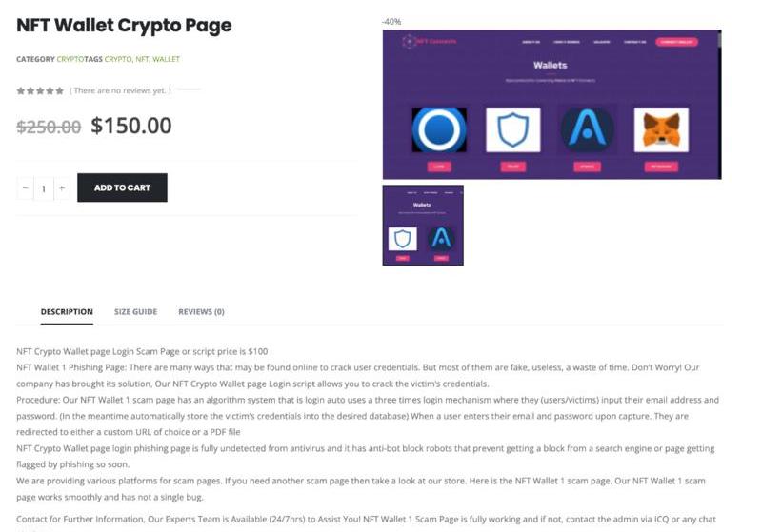Viewport: 762px width, 532px height.
Task: Click the shield icon in the small thumbnail
Action: coord(402,239)
